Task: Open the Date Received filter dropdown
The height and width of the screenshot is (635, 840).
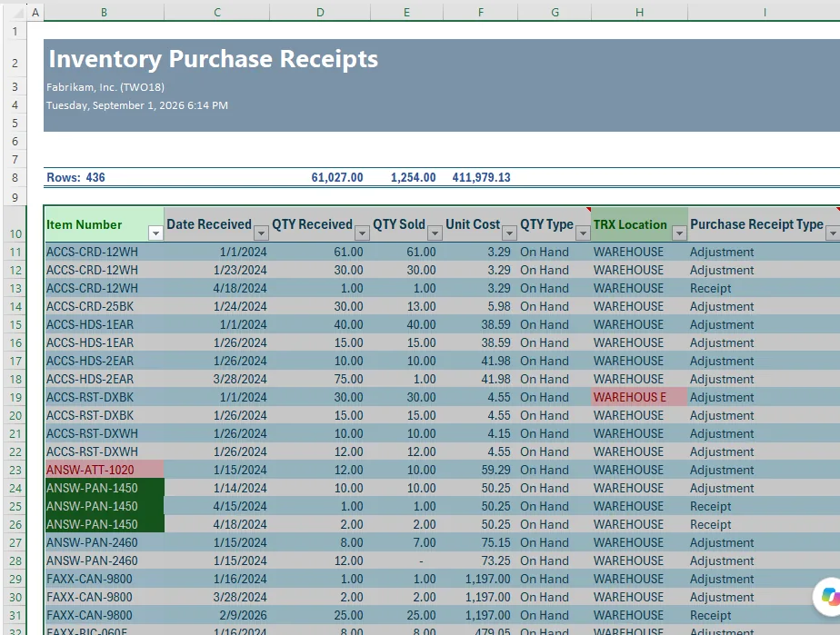Action: click(x=261, y=233)
